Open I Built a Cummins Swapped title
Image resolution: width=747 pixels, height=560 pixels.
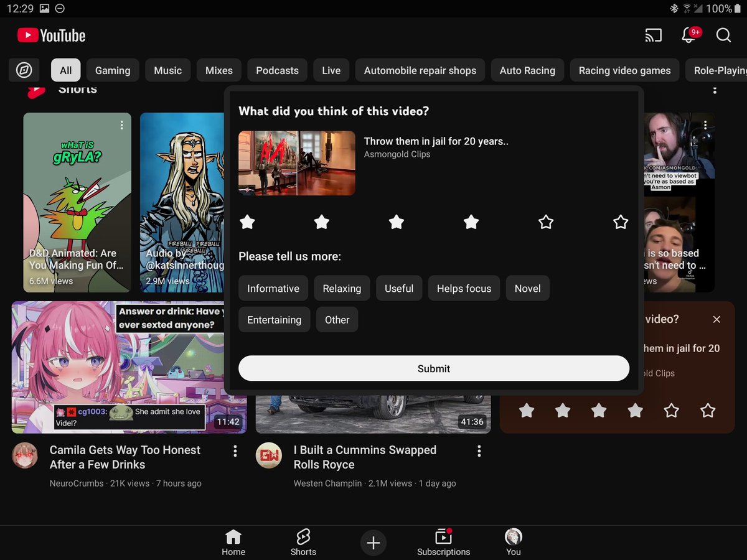tap(365, 457)
